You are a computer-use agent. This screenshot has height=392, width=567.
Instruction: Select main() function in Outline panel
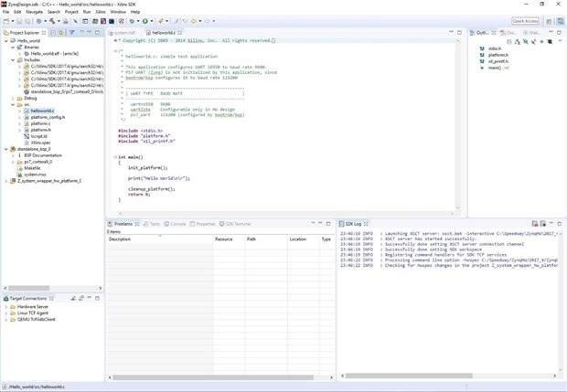click(x=495, y=68)
